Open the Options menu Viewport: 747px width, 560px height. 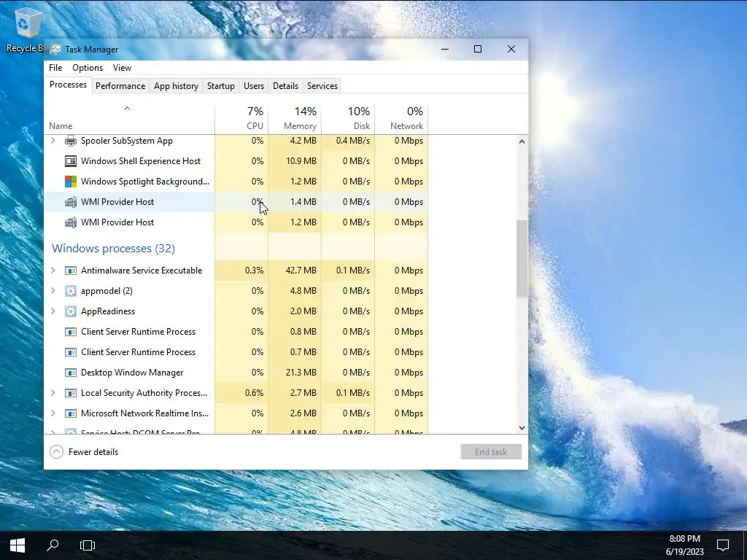point(88,68)
